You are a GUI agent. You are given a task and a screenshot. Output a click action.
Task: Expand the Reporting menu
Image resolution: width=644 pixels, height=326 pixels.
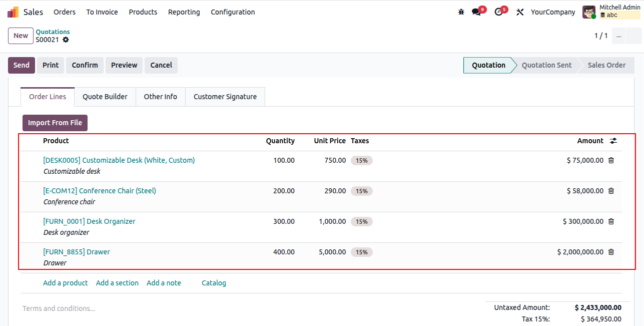point(184,12)
